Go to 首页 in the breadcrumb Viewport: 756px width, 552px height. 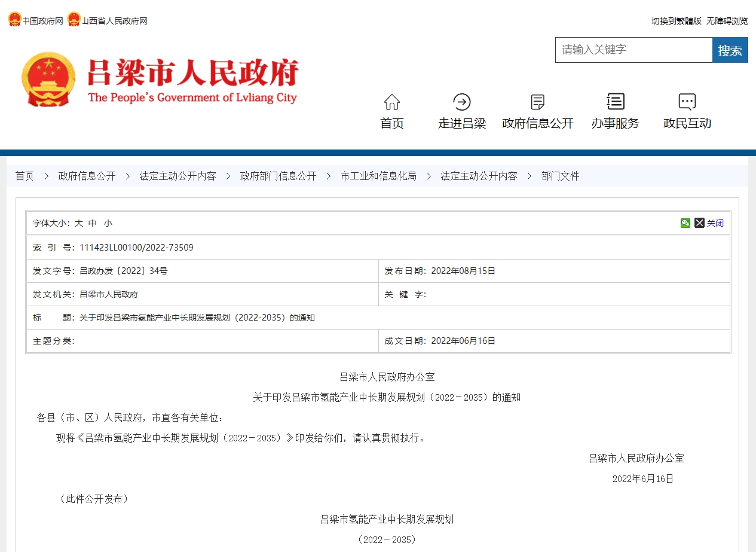tap(25, 176)
